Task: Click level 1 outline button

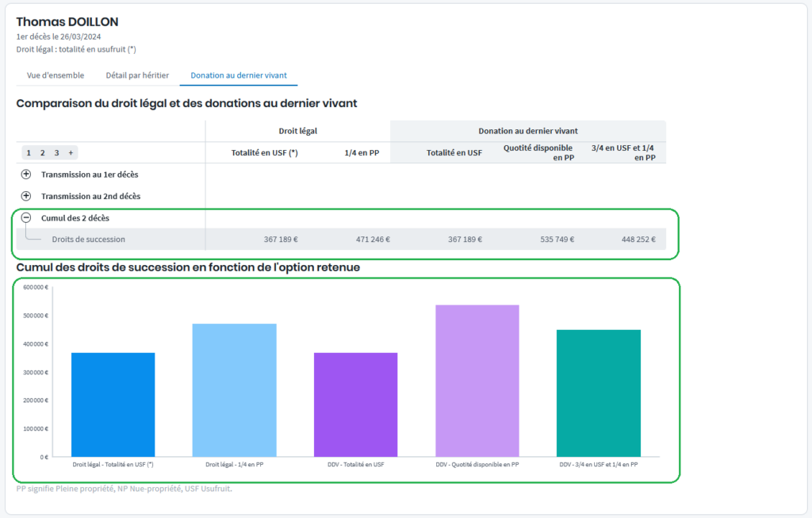Action: pos(29,153)
